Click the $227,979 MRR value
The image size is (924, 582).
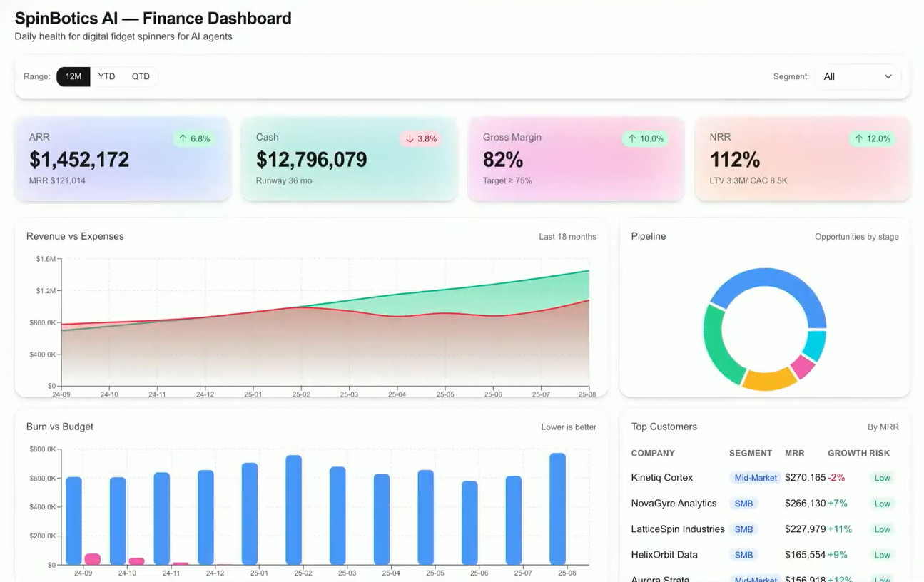(x=805, y=529)
